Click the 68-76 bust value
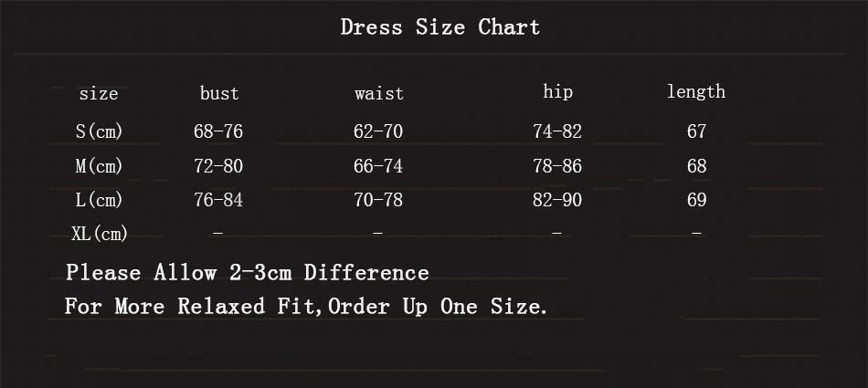The height and width of the screenshot is (388, 868). click(x=218, y=131)
